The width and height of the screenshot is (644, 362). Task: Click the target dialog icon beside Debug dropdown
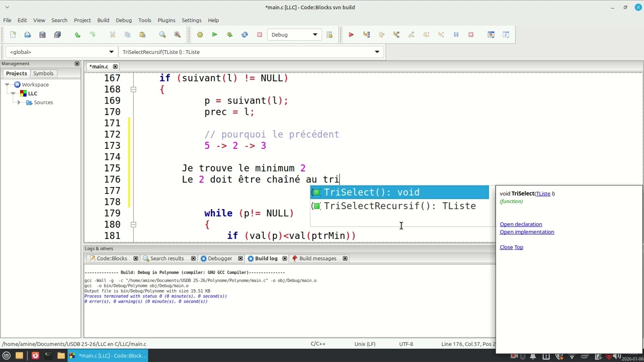pos(330,35)
